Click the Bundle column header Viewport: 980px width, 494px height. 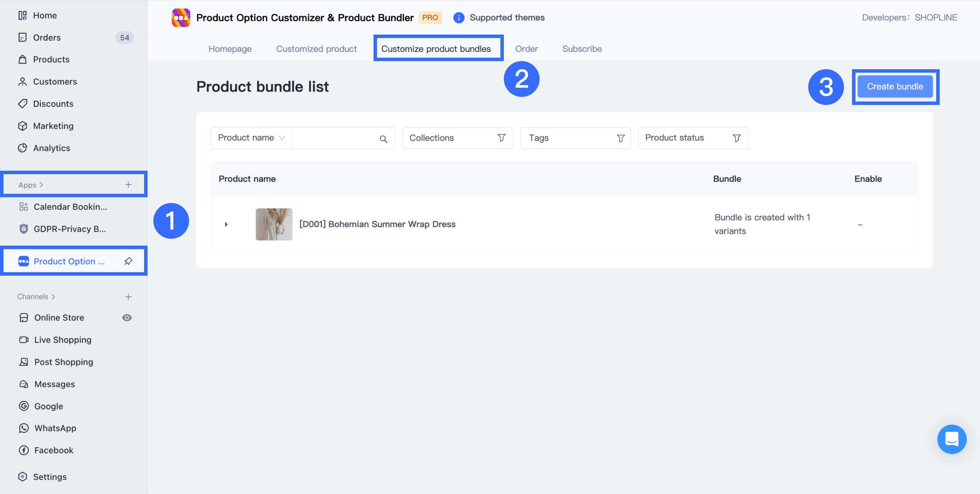pos(727,179)
